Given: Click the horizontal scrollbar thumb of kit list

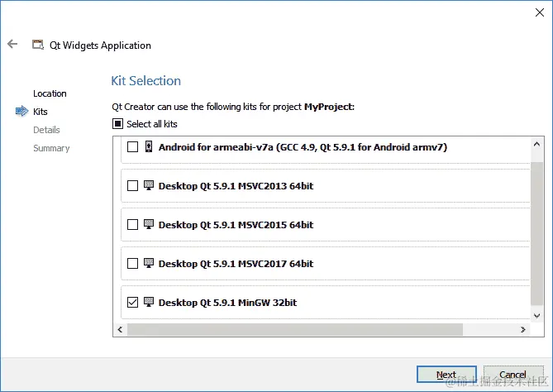Looking at the screenshot, I should point(295,329).
